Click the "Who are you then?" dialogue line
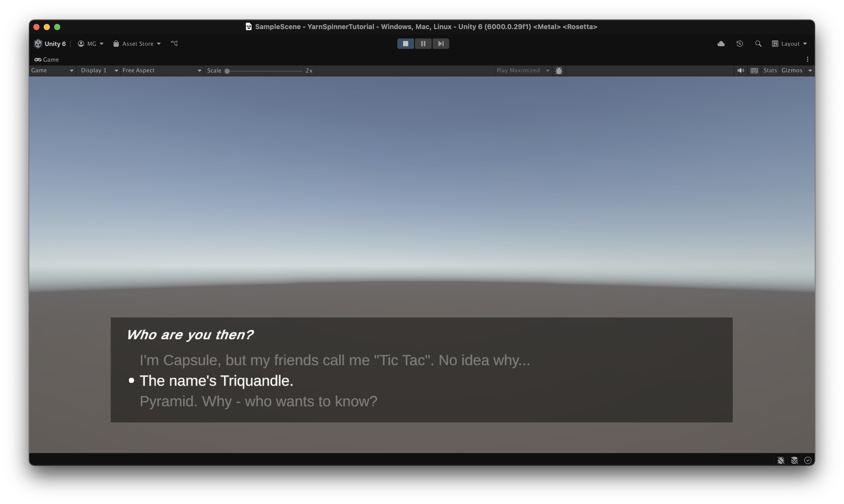This screenshot has width=844, height=504. pyautogui.click(x=190, y=335)
